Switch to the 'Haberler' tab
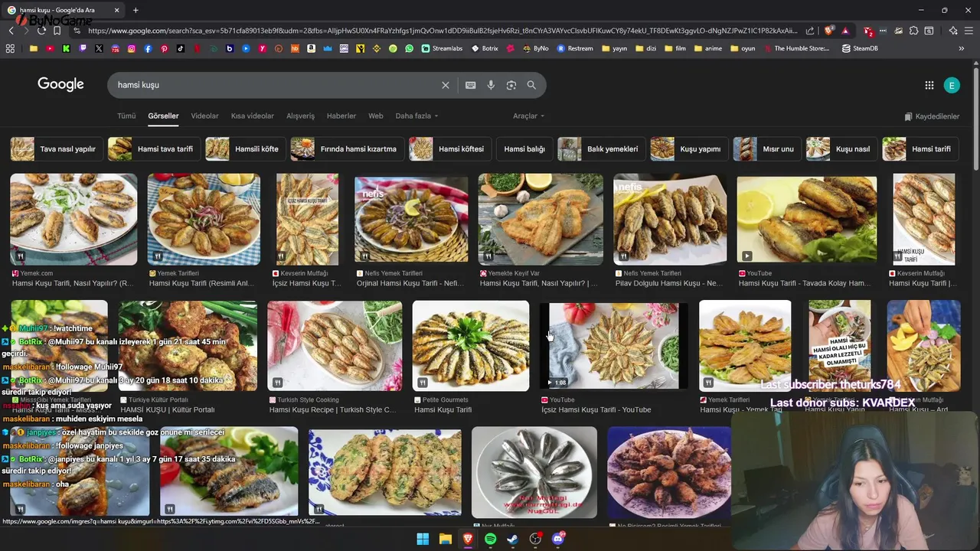Screen dimensions: 980x551 pos(341,116)
